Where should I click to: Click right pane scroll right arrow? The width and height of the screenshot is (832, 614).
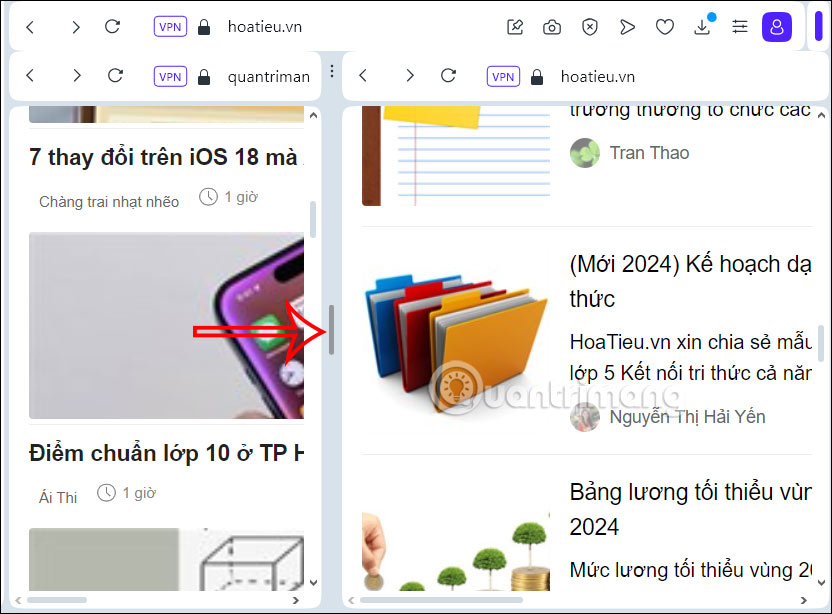click(x=804, y=600)
